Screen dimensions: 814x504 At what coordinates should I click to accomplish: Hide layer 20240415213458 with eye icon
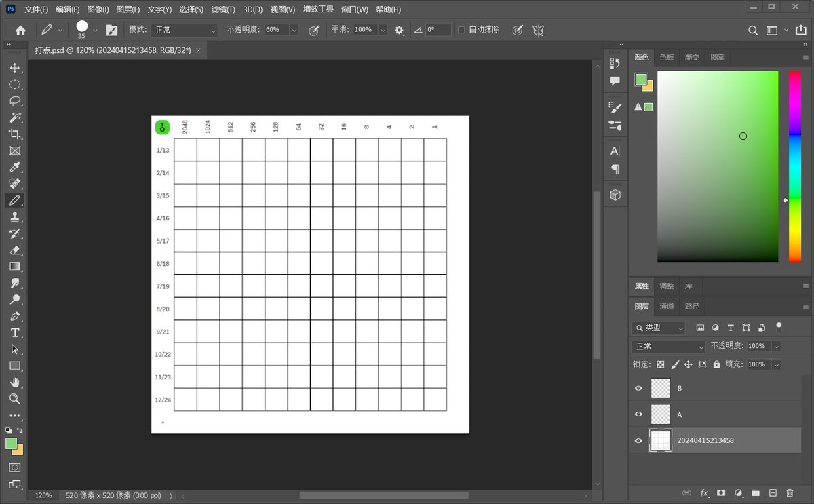pyautogui.click(x=638, y=440)
